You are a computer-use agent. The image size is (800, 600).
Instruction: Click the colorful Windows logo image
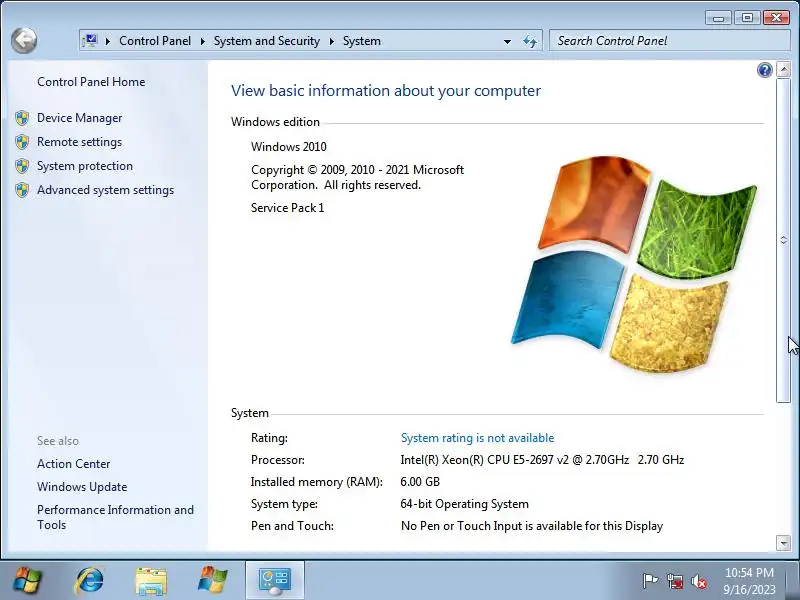point(634,263)
